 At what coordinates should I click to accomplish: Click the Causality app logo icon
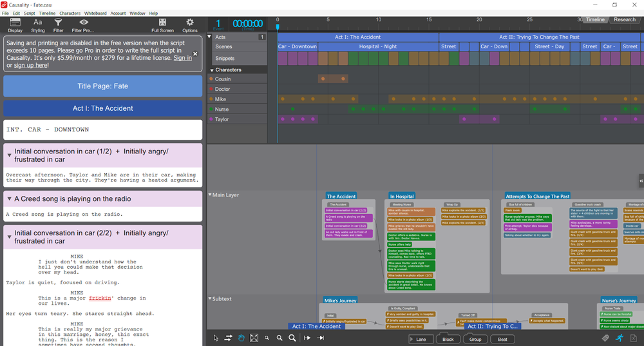tap(4, 5)
